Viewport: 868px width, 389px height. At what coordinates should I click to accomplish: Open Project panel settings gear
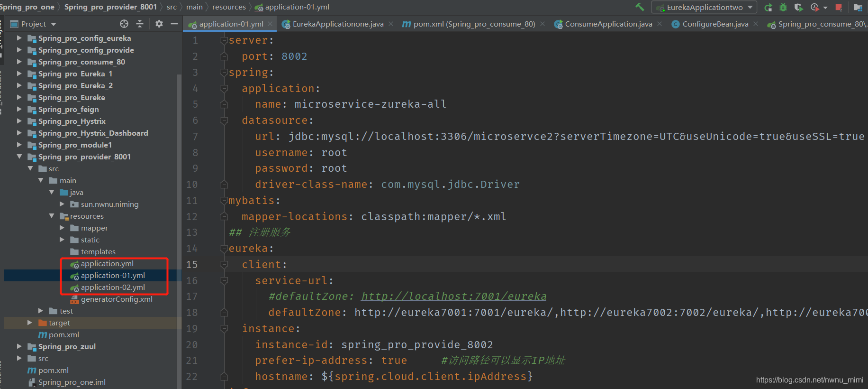[159, 24]
